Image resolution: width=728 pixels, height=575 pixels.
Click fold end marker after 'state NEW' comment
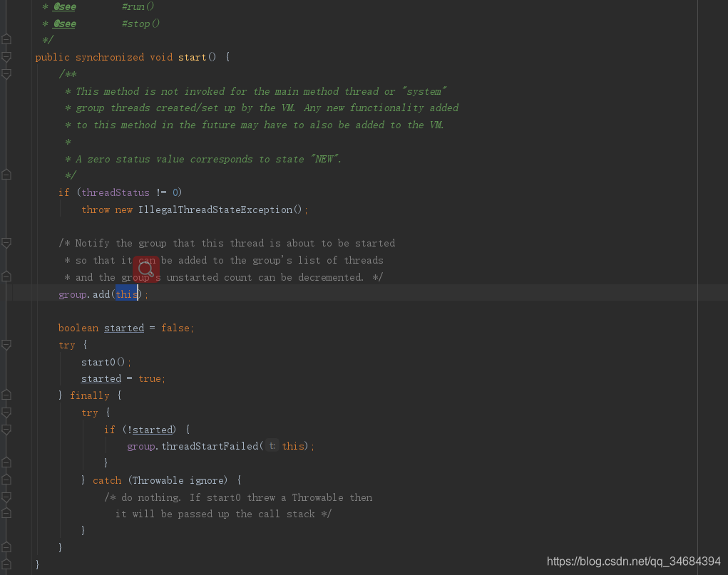click(6, 175)
